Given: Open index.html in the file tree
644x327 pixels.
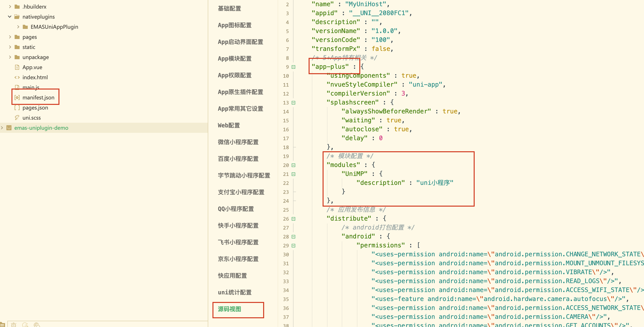Looking at the screenshot, I should click(x=35, y=77).
